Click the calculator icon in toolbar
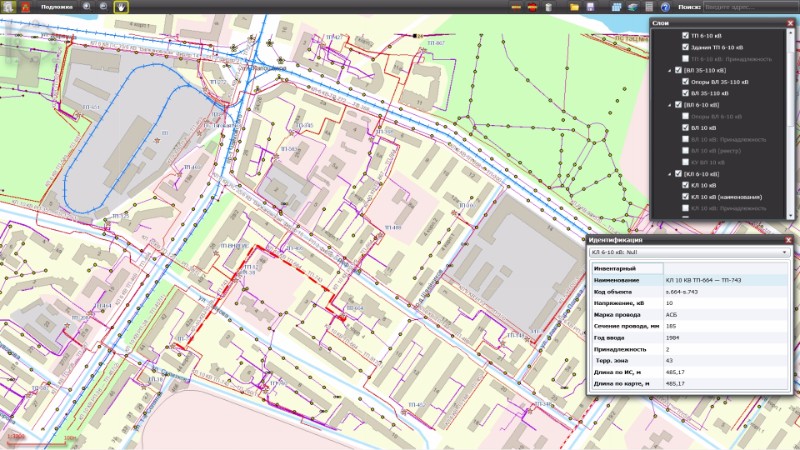The image size is (800, 450). [648, 7]
